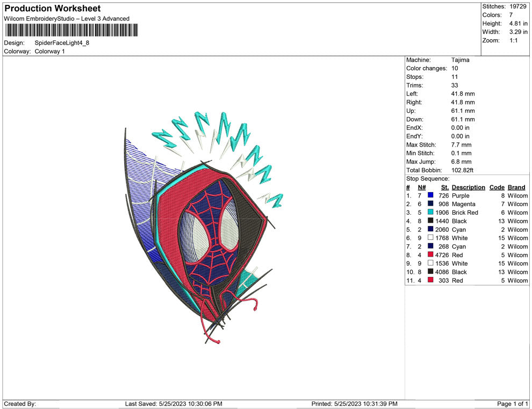This screenshot has width=532, height=409.
Task: Click design name 'SpiderFaceLight4_8'
Action: click(x=62, y=43)
